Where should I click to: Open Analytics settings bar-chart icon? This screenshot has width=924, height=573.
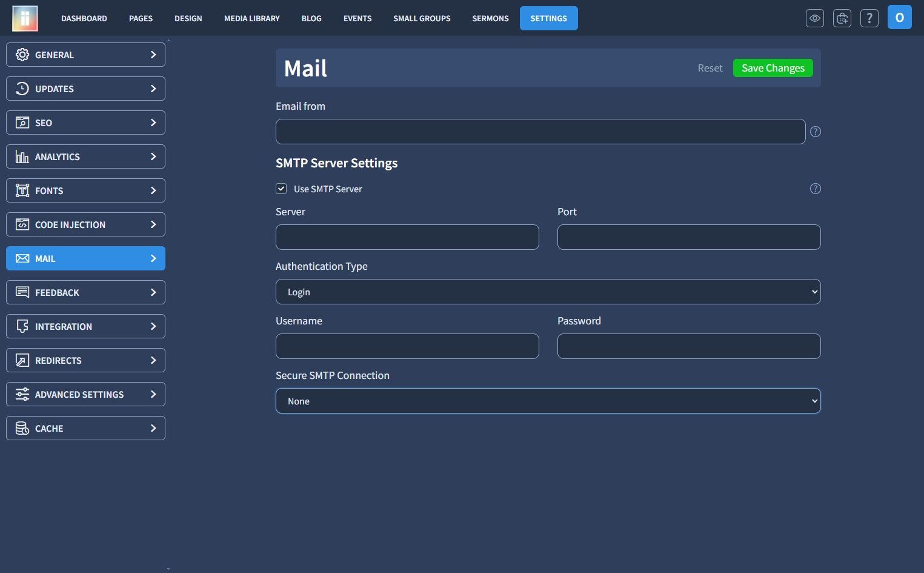(22, 156)
